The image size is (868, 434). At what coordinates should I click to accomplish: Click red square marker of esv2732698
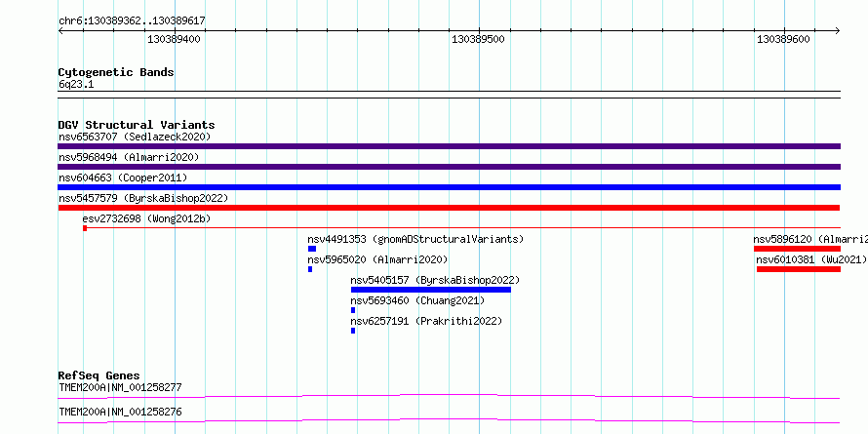click(85, 228)
